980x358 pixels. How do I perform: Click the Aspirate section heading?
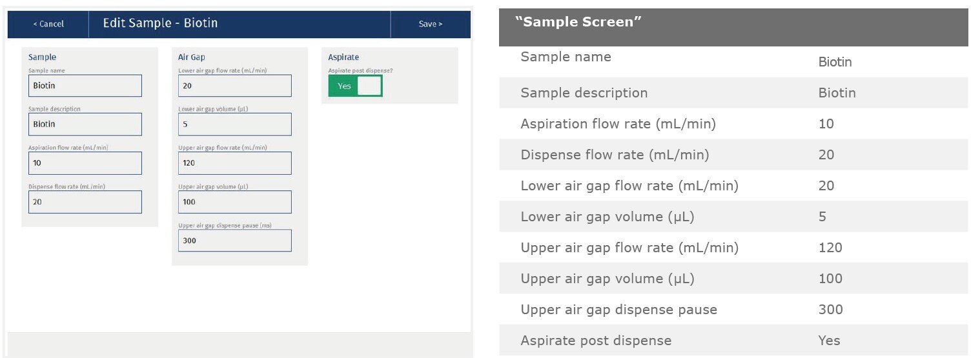(343, 57)
